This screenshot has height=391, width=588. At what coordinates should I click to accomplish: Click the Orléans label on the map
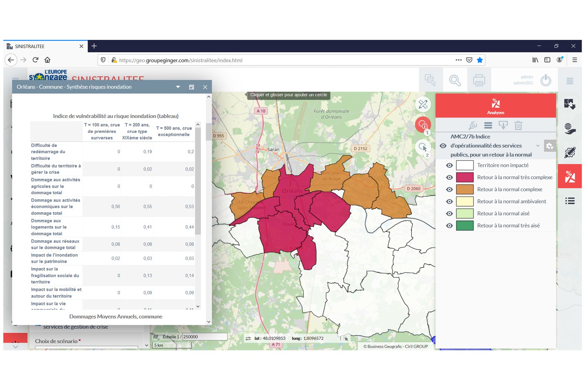coord(292,191)
